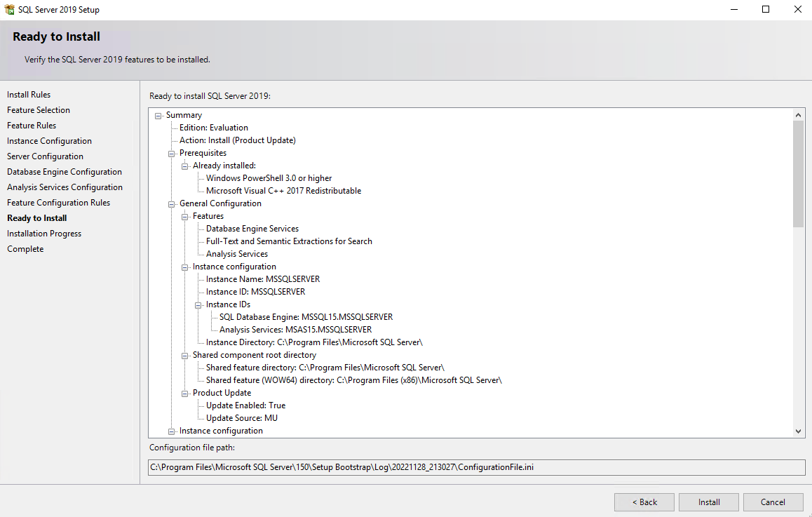Viewport: 812px width, 517px height.
Task: Click the summary scrollbar down arrow
Action: 798,431
